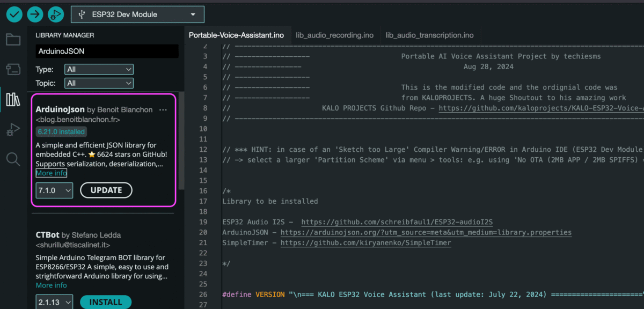Switch to the lib_audio_transcription.ino tab

(429, 35)
